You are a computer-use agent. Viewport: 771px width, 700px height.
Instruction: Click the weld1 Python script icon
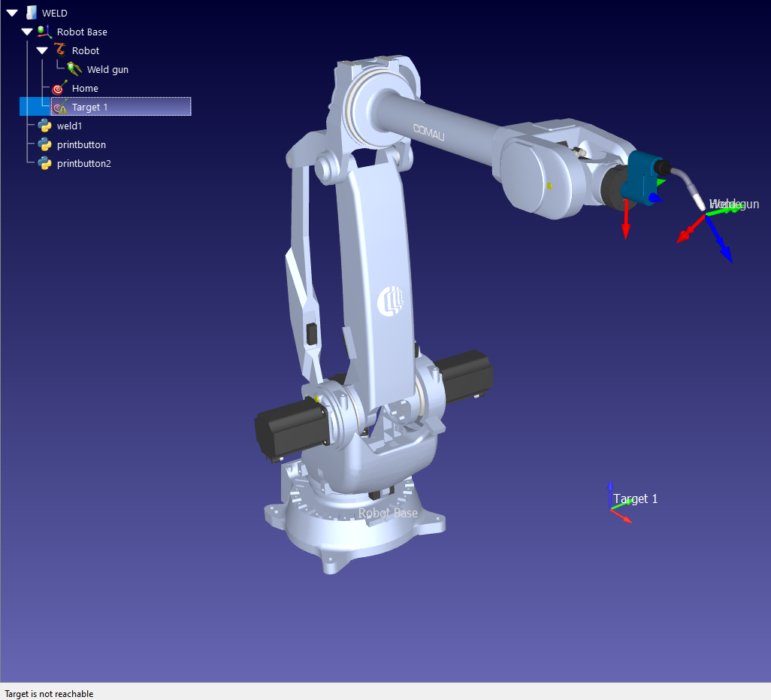coord(45,126)
